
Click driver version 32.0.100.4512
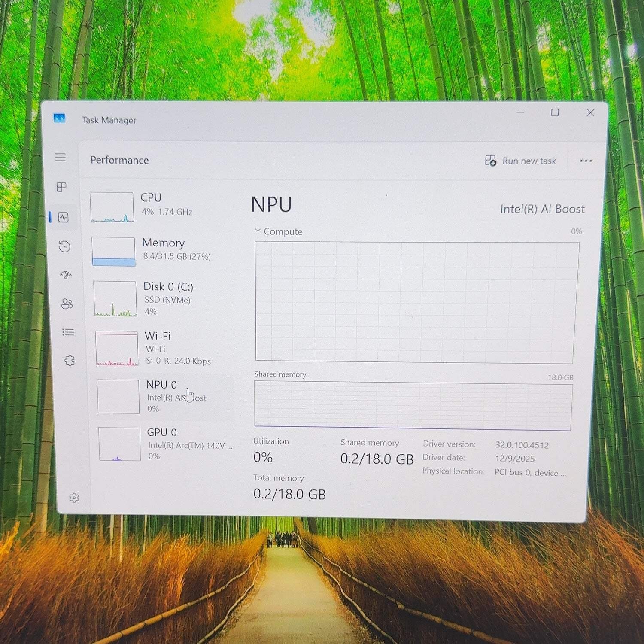pos(522,445)
